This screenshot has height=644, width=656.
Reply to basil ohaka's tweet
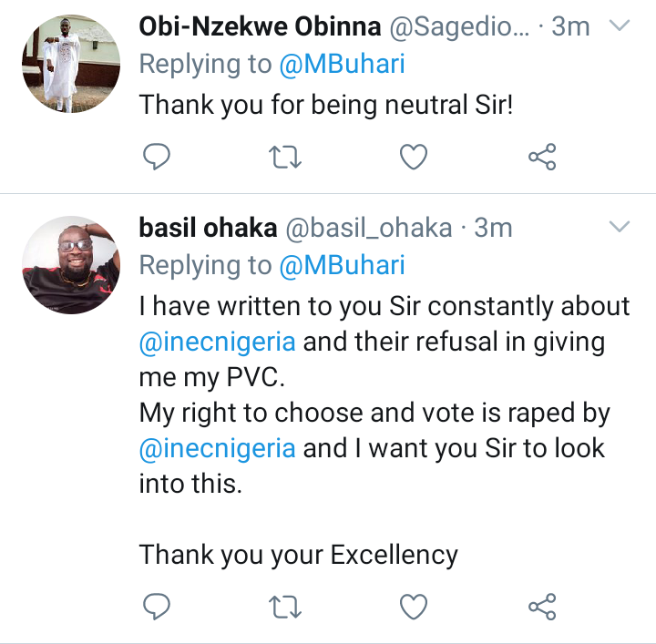[157, 607]
